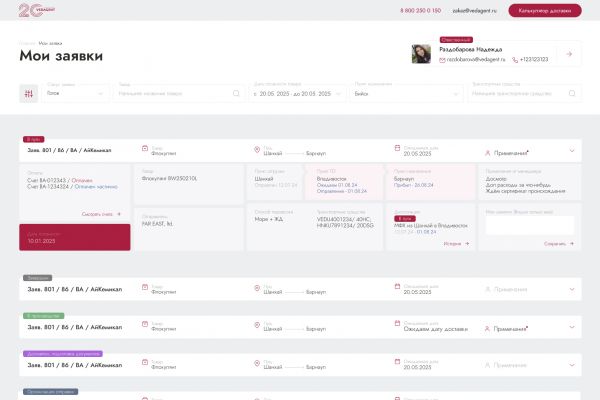Click 'Ответственный' red badge
Image resolution: width=600 pixels, height=400 pixels.
456,40
